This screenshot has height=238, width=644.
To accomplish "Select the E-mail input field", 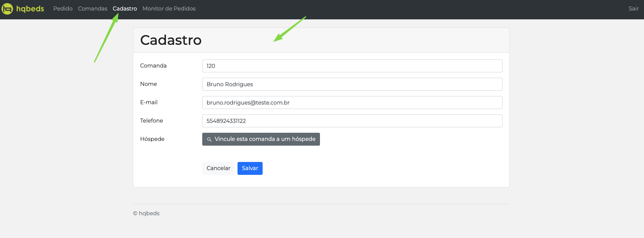I will click(x=352, y=103).
